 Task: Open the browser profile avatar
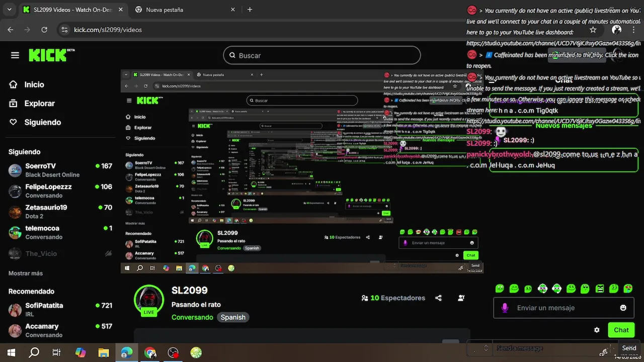tap(616, 30)
